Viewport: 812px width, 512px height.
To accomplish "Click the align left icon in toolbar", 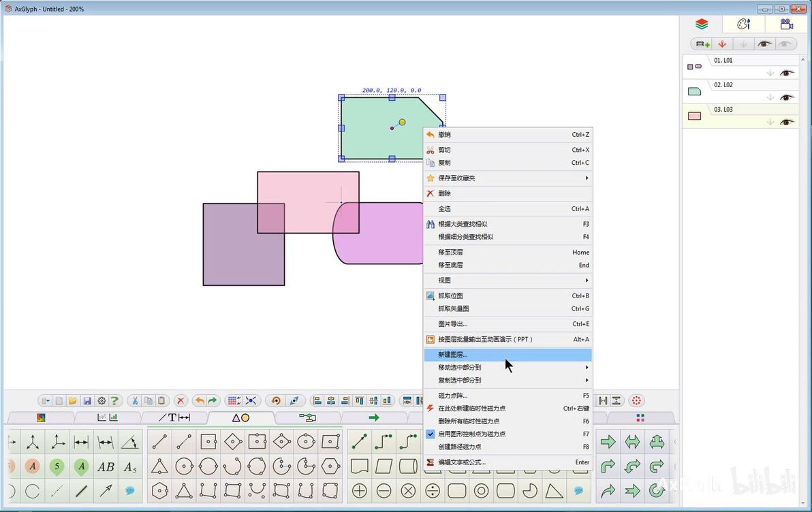I will coord(318,401).
